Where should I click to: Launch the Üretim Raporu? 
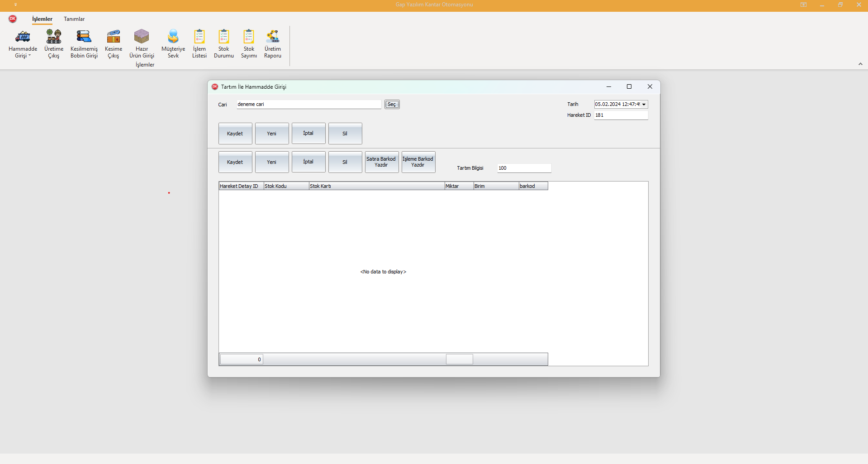point(273,37)
